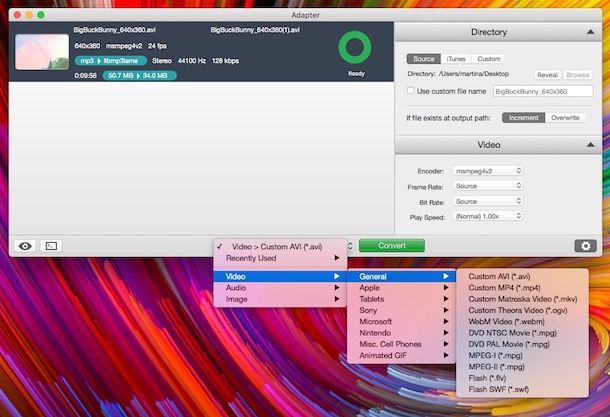This screenshot has height=417, width=610.
Task: Select the iTunes directory option
Action: [456, 59]
